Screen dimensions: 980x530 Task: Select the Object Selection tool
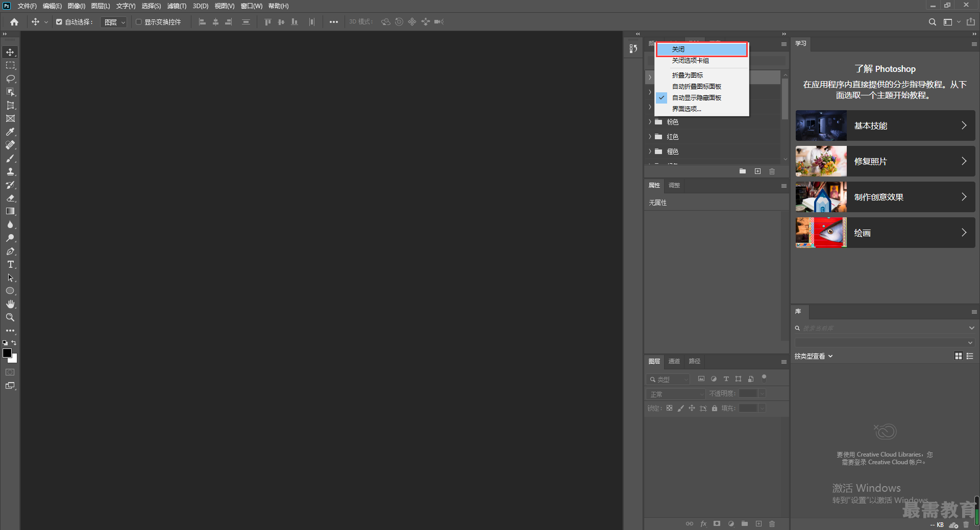[10, 92]
